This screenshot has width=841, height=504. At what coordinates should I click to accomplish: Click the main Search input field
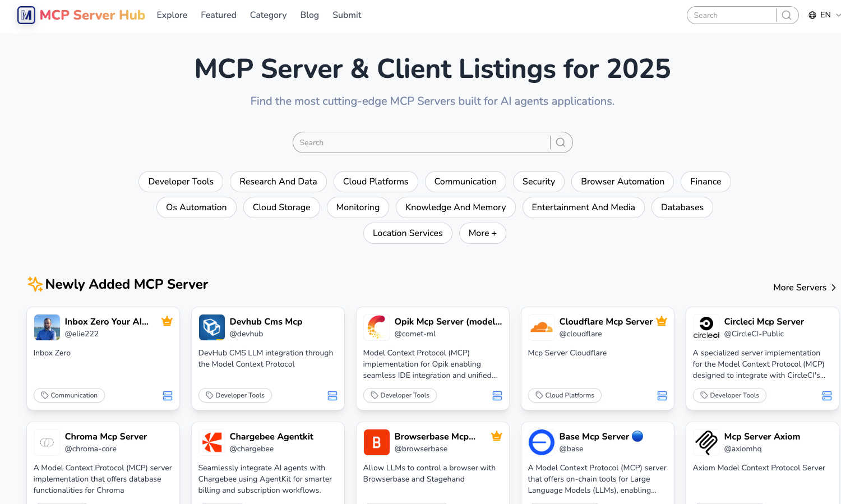tap(422, 142)
